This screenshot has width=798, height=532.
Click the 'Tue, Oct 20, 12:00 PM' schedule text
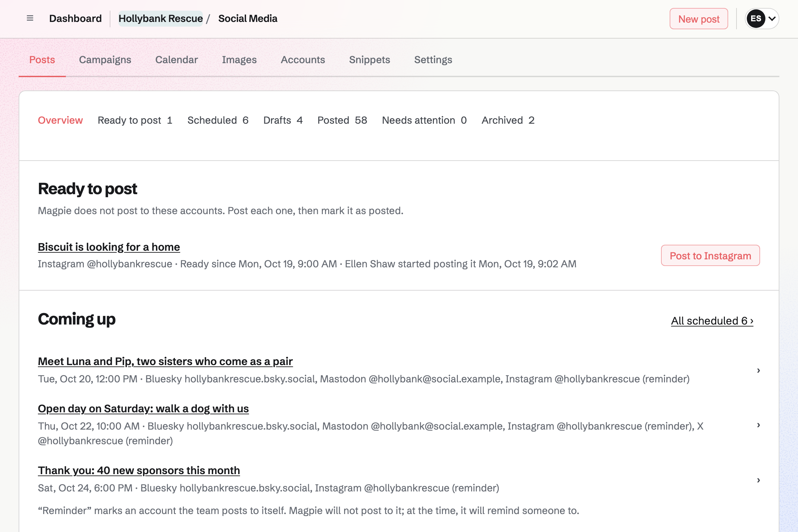87,379
